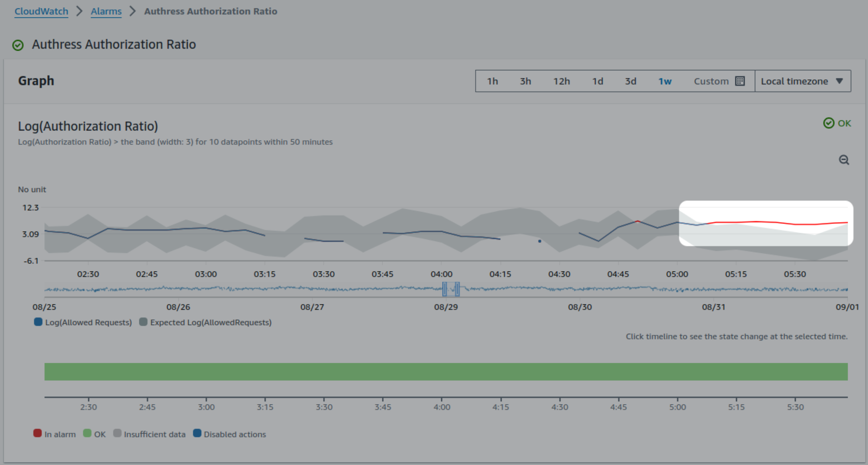Viewport: 868px width, 465px height.
Task: Navigate to CloudWatch via breadcrumb link
Action: [x=41, y=11]
